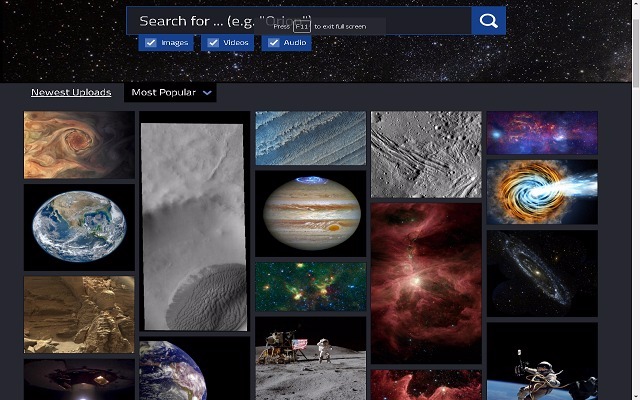Click the magnifying glass search button

point(488,21)
